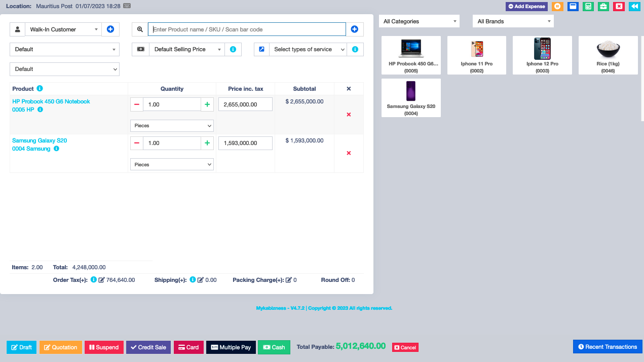The width and height of the screenshot is (644, 362).
Task: Click the Multiple Pay button
Action: pos(231,347)
